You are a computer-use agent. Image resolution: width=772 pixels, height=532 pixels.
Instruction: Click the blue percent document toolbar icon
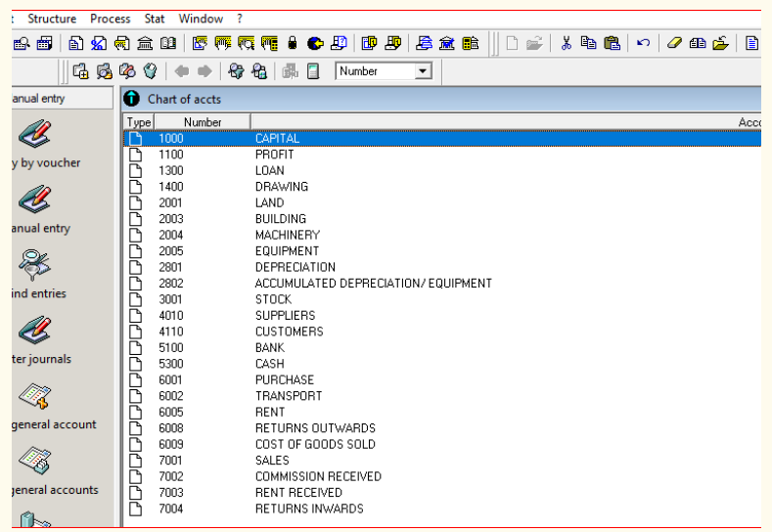click(x=99, y=43)
